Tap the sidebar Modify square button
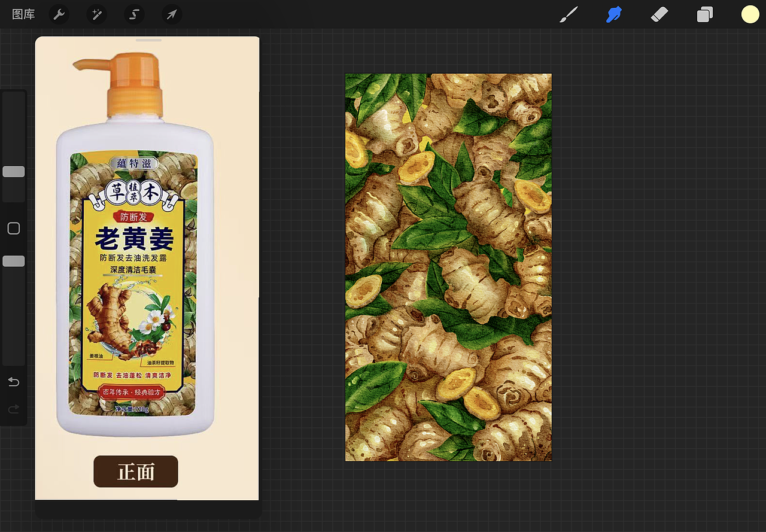This screenshot has width=766, height=532. (x=13, y=228)
